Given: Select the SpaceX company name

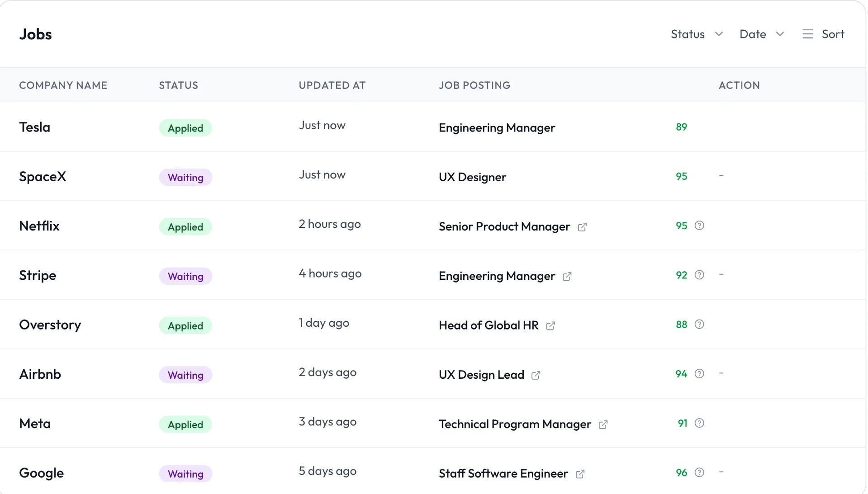Looking at the screenshot, I should pos(43,176).
